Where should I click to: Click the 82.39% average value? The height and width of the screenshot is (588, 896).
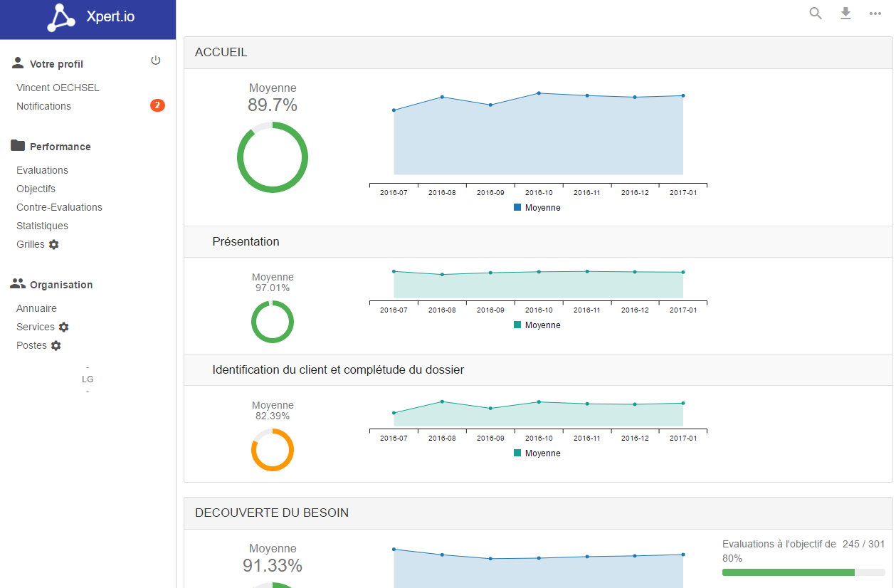[x=273, y=416]
